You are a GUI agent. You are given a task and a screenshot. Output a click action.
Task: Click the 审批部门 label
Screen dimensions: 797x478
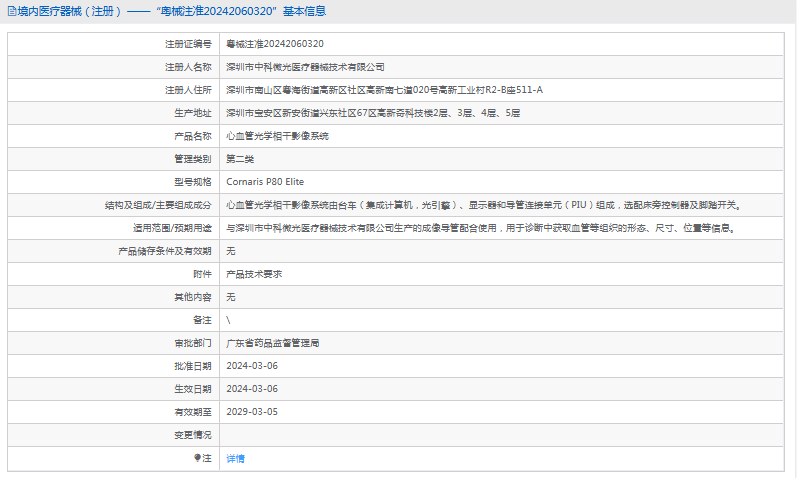coord(193,343)
